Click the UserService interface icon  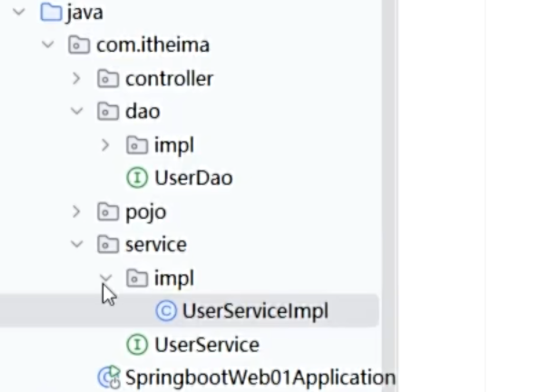pos(137,345)
